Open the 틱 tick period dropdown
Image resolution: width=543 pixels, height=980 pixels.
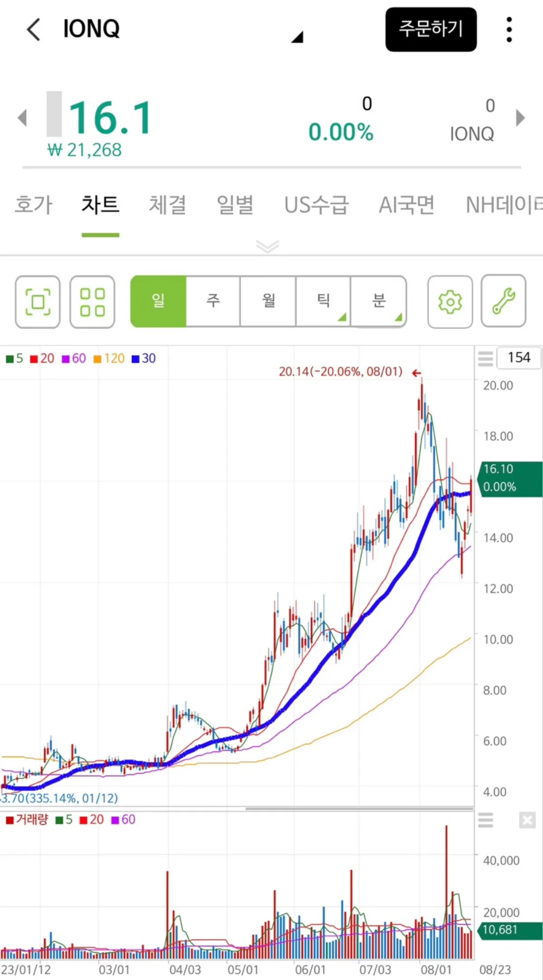[323, 301]
